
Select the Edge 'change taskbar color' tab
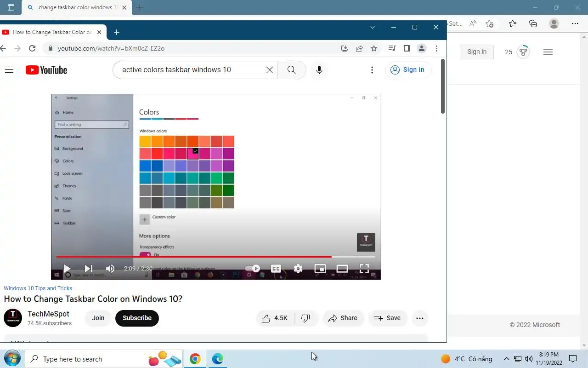pyautogui.click(x=76, y=7)
